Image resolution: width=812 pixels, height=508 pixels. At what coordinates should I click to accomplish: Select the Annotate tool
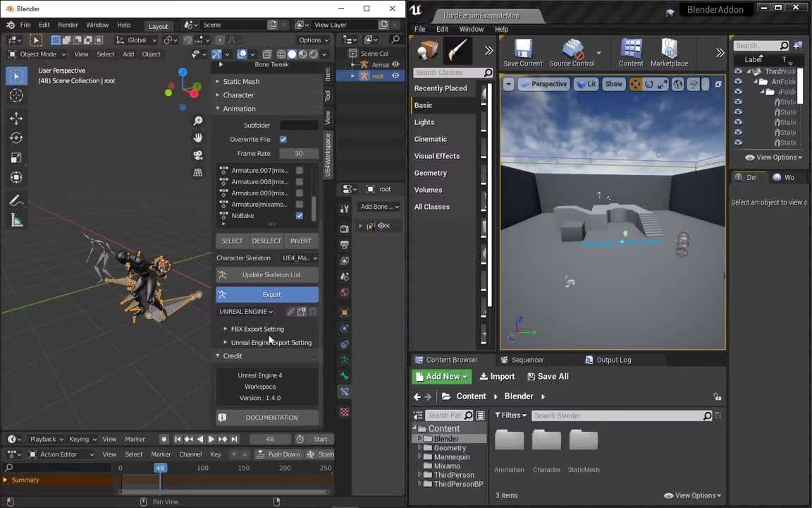16,201
